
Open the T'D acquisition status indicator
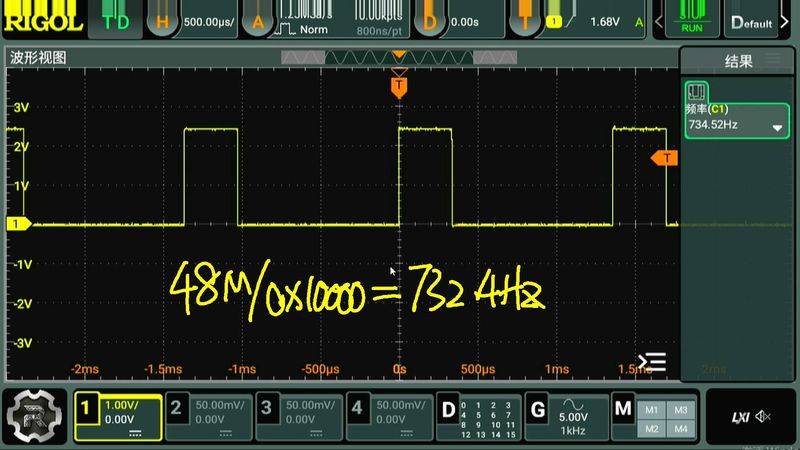[x=115, y=20]
